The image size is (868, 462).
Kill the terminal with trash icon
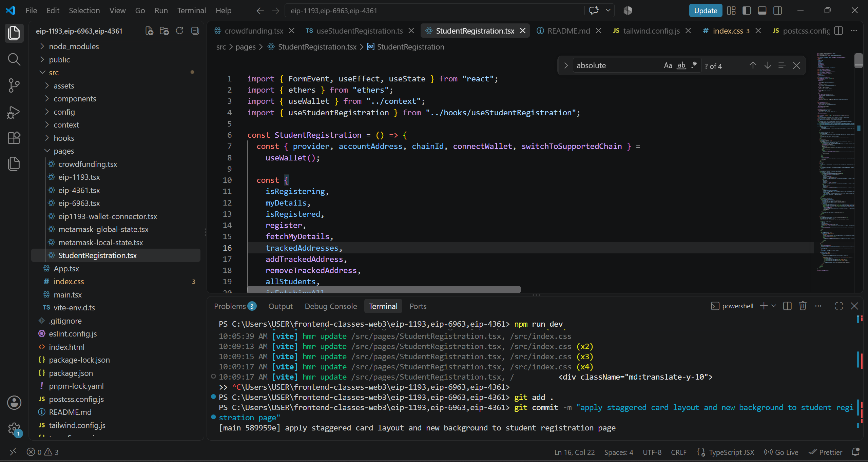coord(803,306)
